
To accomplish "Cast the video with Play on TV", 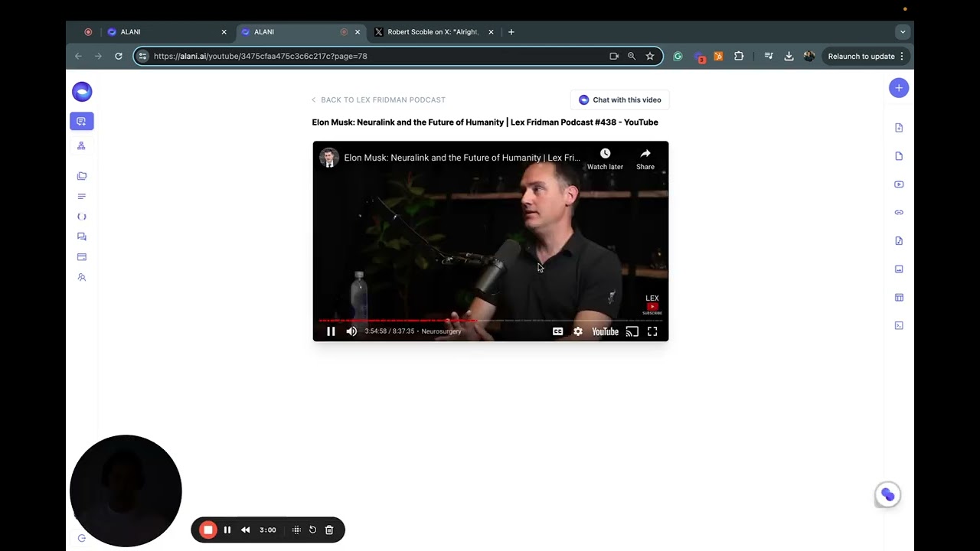I will (x=632, y=331).
